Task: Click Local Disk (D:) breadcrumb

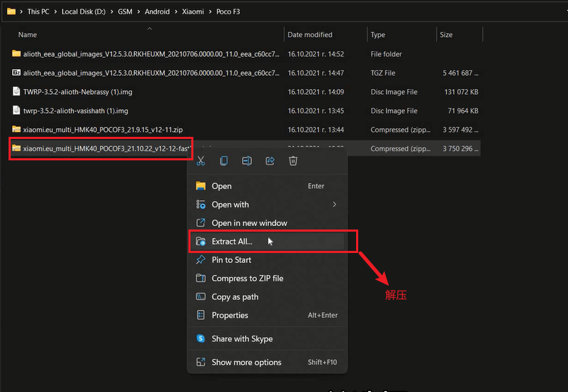Action: click(83, 11)
